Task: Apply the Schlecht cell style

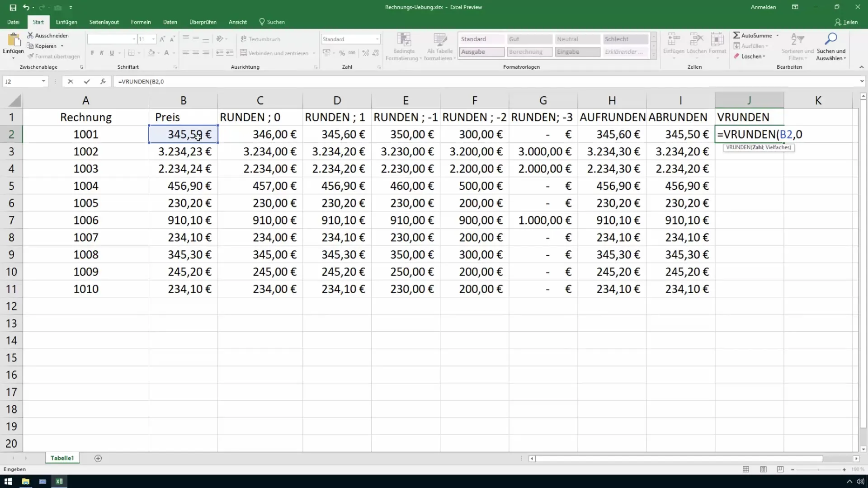Action: (626, 39)
